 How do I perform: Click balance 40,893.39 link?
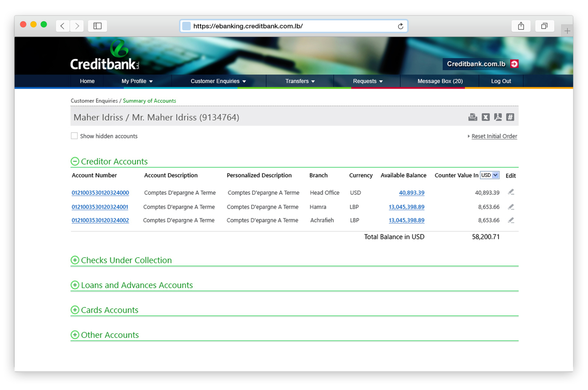tap(411, 192)
